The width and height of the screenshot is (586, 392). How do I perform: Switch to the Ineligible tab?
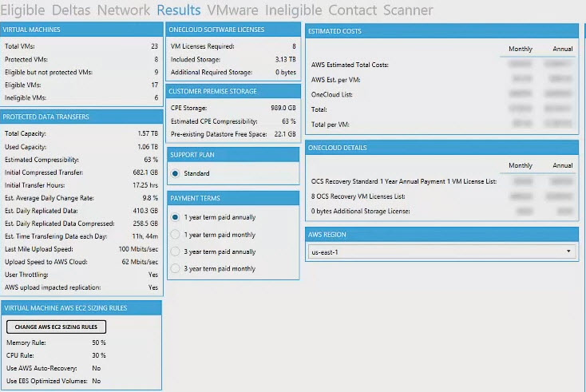pos(293,10)
